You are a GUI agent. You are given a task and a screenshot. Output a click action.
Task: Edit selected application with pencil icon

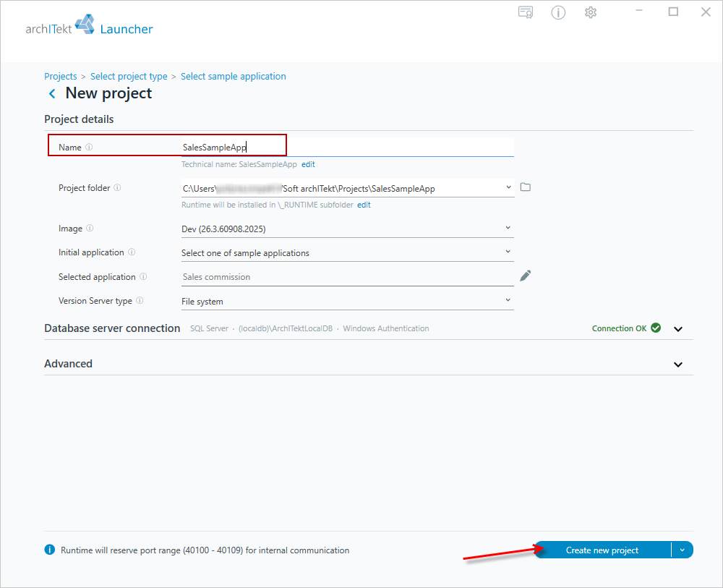(525, 276)
